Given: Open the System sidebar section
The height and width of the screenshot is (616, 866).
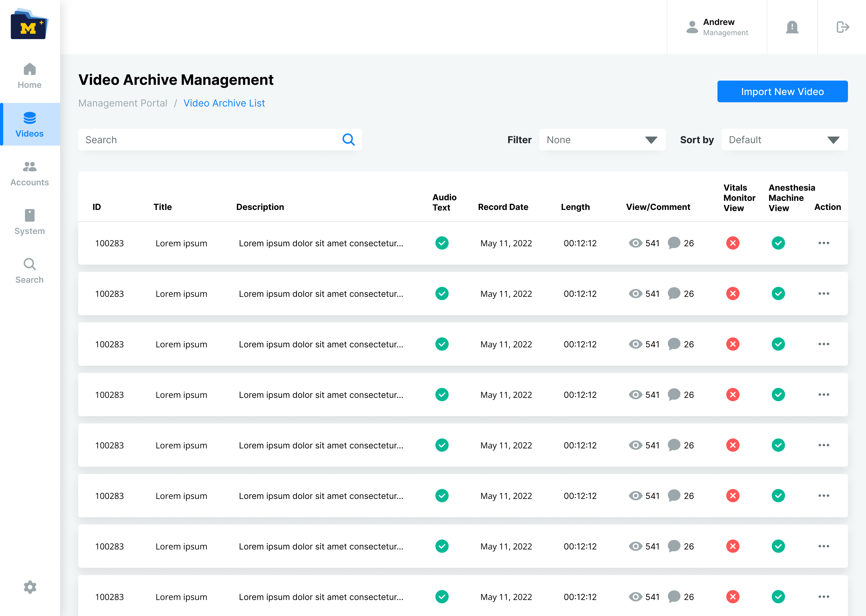Looking at the screenshot, I should [29, 222].
